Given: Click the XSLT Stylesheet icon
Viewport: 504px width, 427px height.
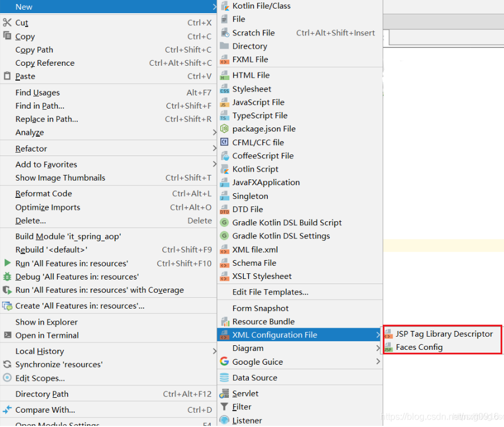Looking at the screenshot, I should pos(224,276).
